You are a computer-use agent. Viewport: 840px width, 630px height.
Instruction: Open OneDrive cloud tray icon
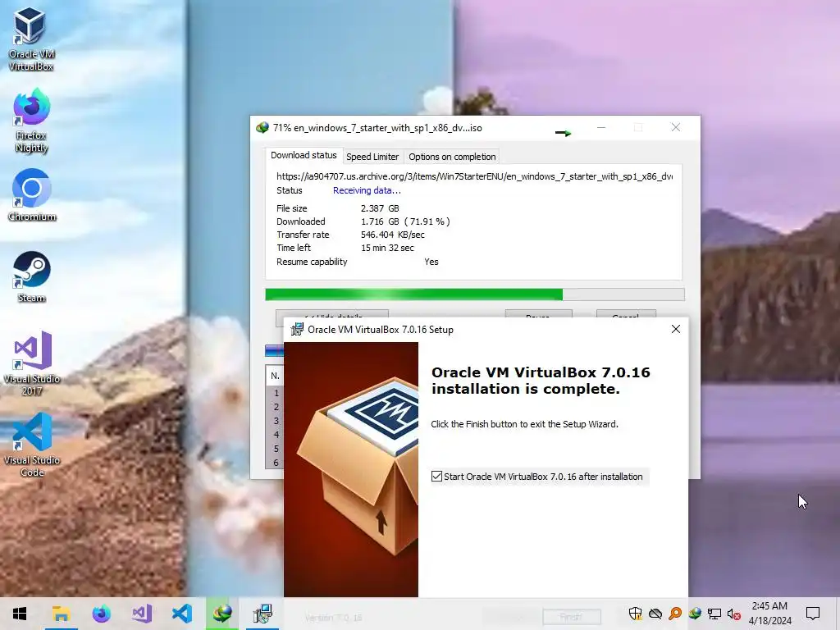point(655,614)
